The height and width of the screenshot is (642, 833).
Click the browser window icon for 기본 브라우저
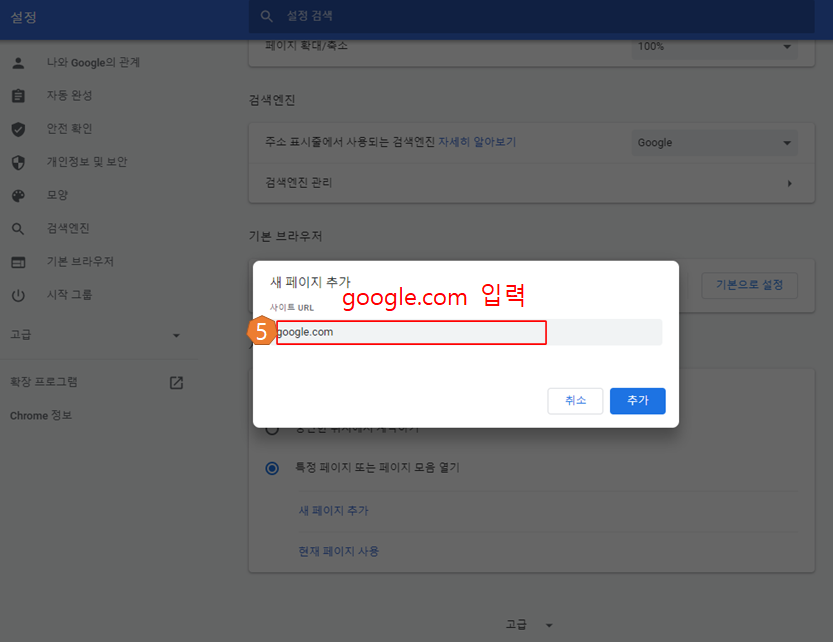18,263
